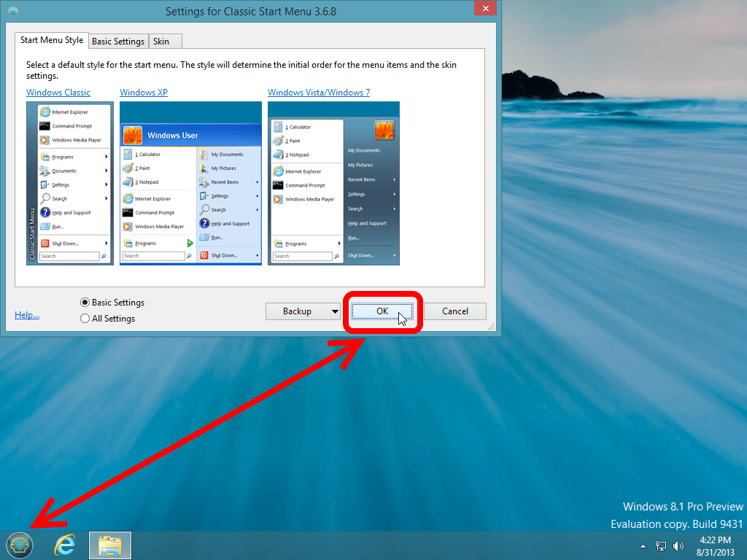Choose the Windows XP style link
Screen dimensions: 747x560
click(x=144, y=93)
